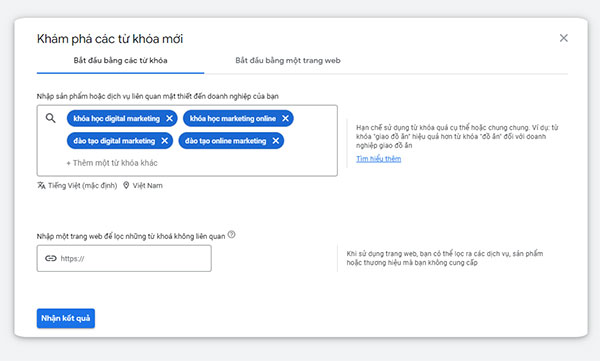The width and height of the screenshot is (600, 361).
Task: Click the 'Khám phá các từ khóa mới' heading
Action: point(110,39)
